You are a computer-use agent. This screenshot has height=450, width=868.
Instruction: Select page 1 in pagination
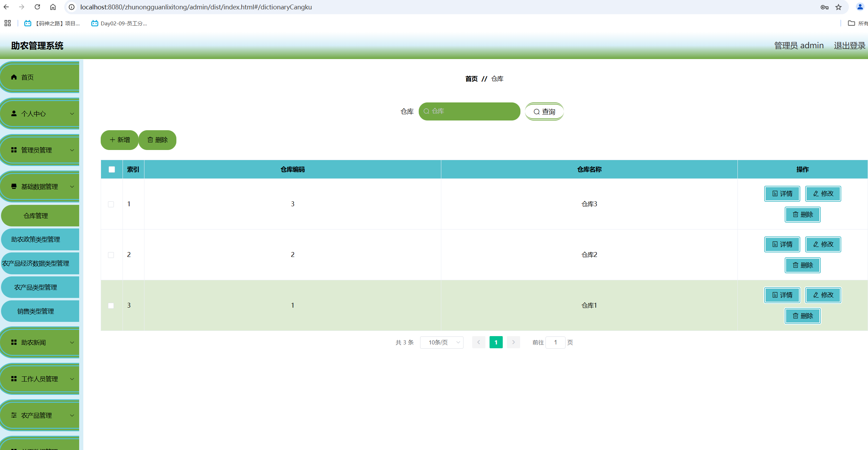pos(496,342)
